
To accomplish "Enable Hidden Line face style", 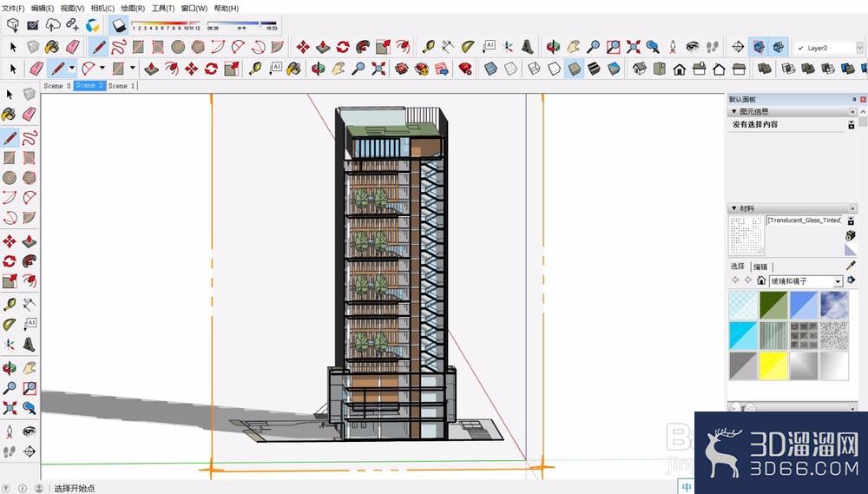I will tap(554, 69).
